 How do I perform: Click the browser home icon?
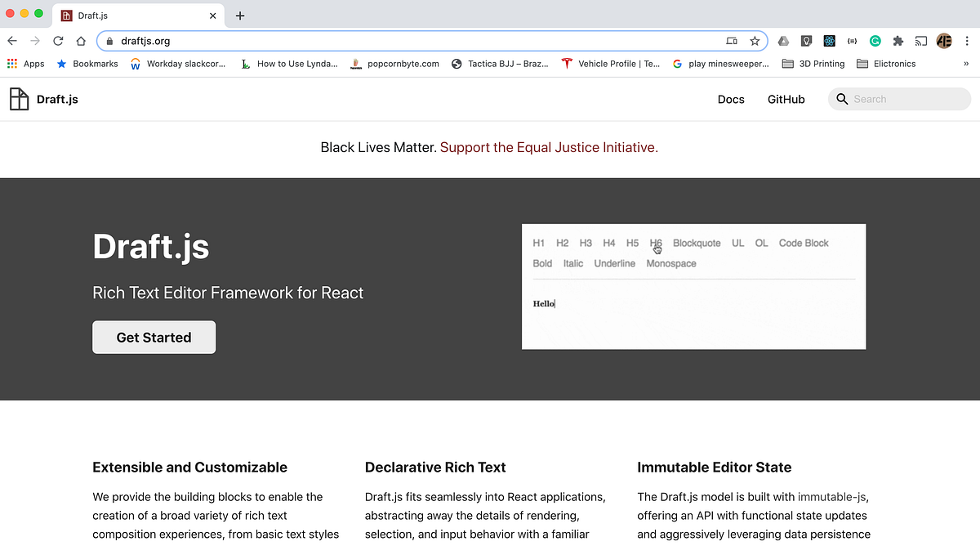[x=80, y=41]
